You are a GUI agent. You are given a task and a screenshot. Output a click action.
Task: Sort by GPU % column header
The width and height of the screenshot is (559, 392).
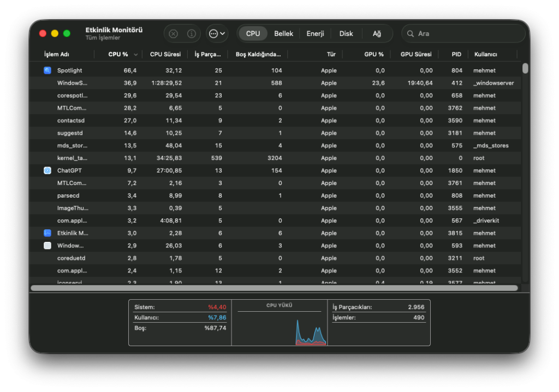point(374,55)
